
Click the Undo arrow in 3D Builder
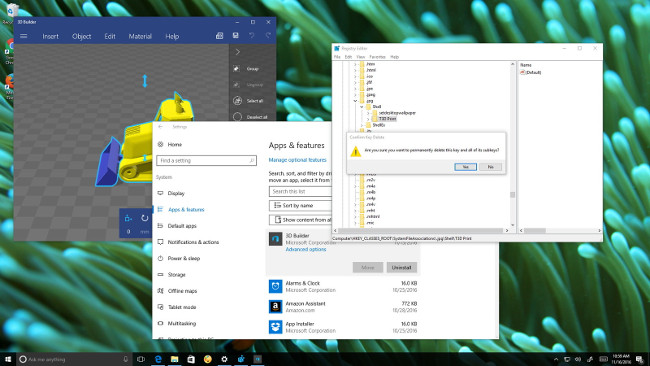(x=252, y=36)
